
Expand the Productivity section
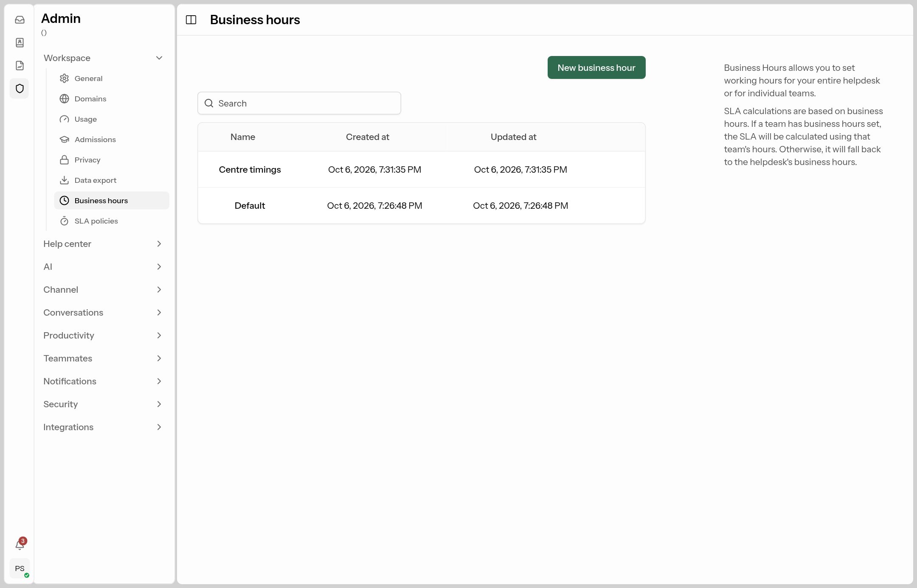104,335
